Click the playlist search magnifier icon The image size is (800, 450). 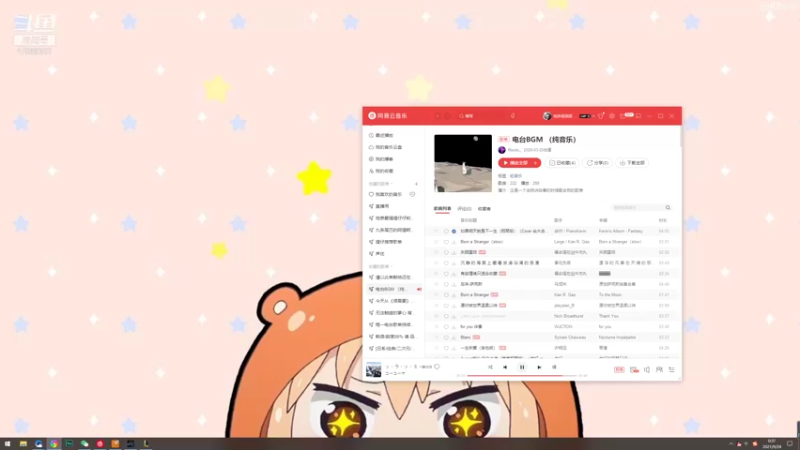pyautogui.click(x=668, y=208)
